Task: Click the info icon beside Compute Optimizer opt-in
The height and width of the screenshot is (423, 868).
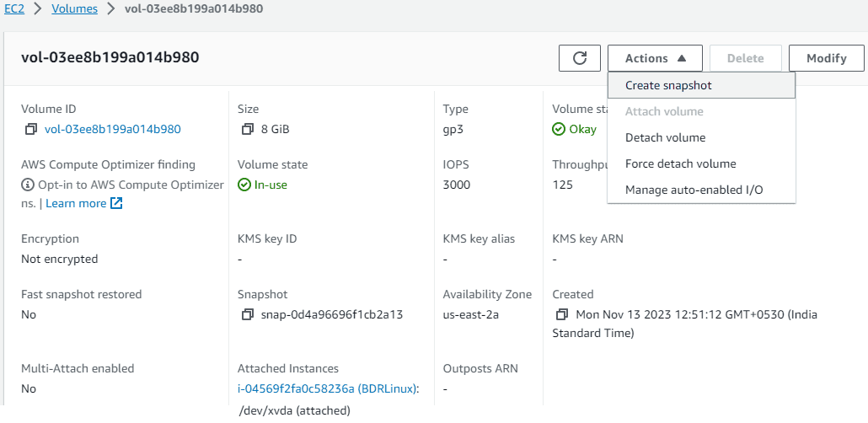Action: 27,185
